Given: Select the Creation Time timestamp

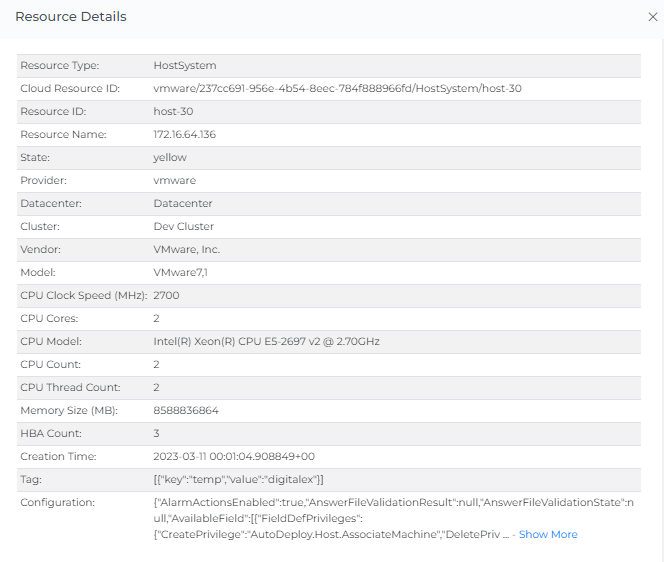Looking at the screenshot, I should pyautogui.click(x=234, y=456).
